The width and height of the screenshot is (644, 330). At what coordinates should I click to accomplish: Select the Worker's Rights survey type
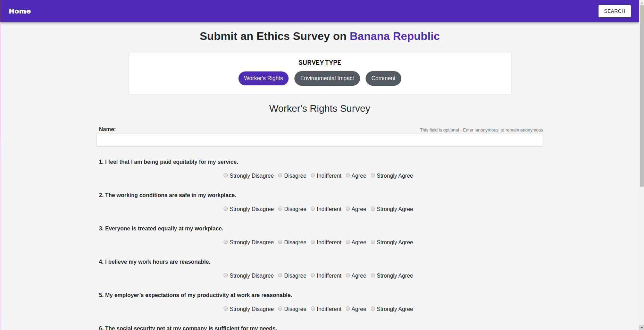pyautogui.click(x=264, y=78)
